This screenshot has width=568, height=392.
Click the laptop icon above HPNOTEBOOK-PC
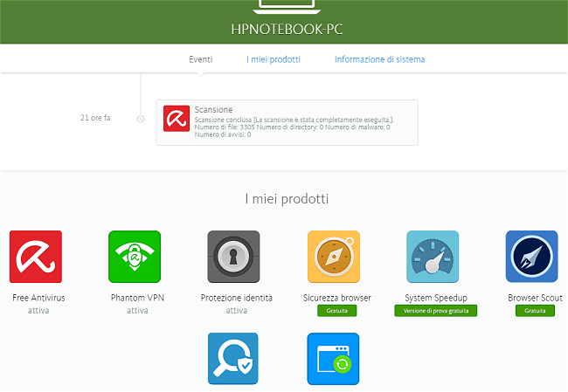(287, 6)
